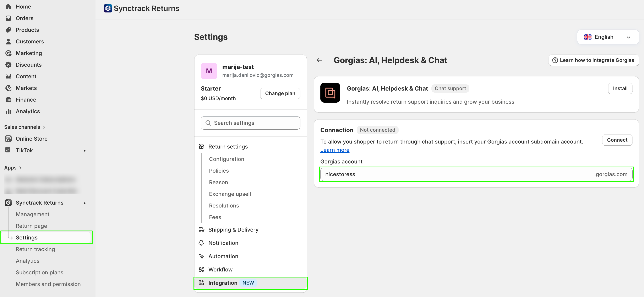Image resolution: width=644 pixels, height=297 pixels.
Task: Select Policies under Return settings
Action: pyautogui.click(x=219, y=171)
